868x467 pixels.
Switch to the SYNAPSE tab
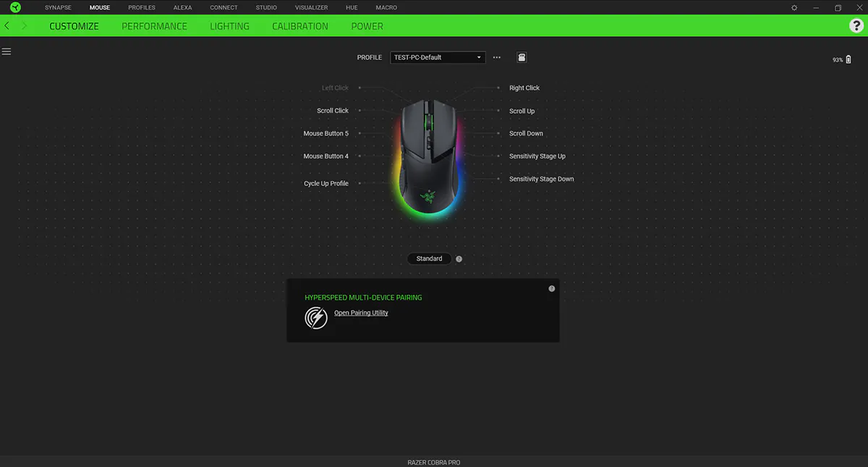[58, 7]
